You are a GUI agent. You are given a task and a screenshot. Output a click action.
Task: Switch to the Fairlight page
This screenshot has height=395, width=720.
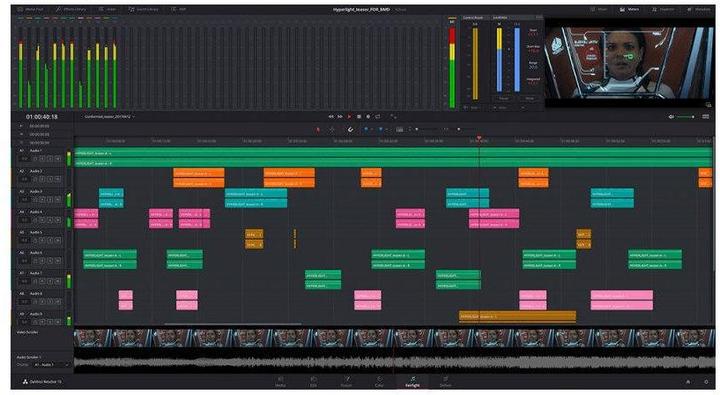[412, 382]
